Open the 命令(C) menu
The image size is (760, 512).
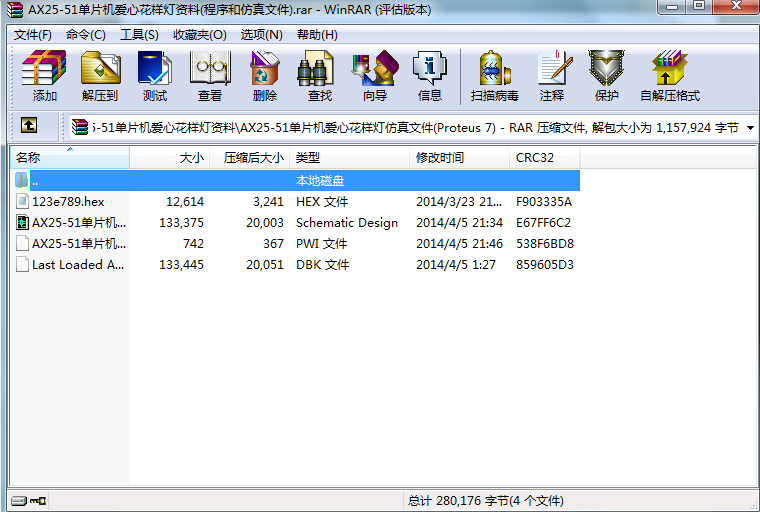coord(85,35)
